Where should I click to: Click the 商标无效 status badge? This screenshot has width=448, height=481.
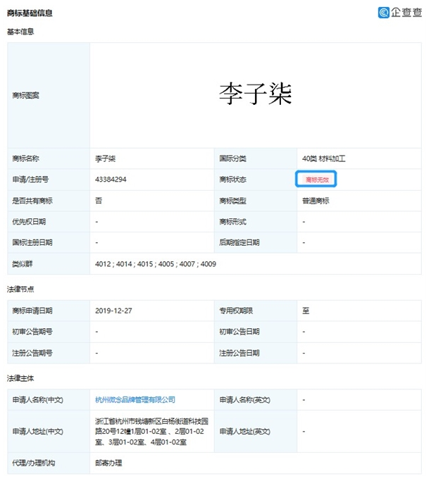point(316,180)
